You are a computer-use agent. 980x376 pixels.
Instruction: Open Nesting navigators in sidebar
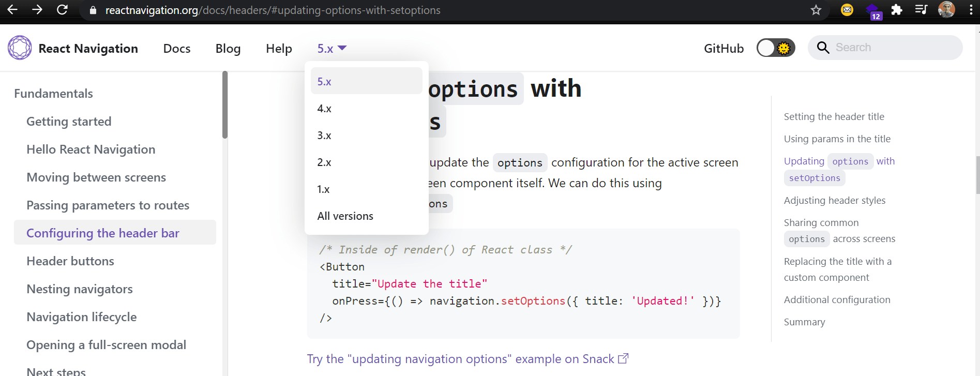(80, 289)
